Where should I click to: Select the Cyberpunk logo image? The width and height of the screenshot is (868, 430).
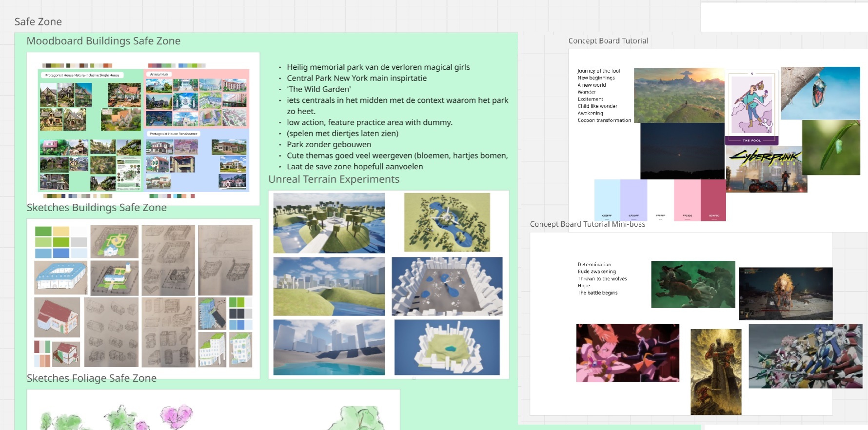(766, 170)
